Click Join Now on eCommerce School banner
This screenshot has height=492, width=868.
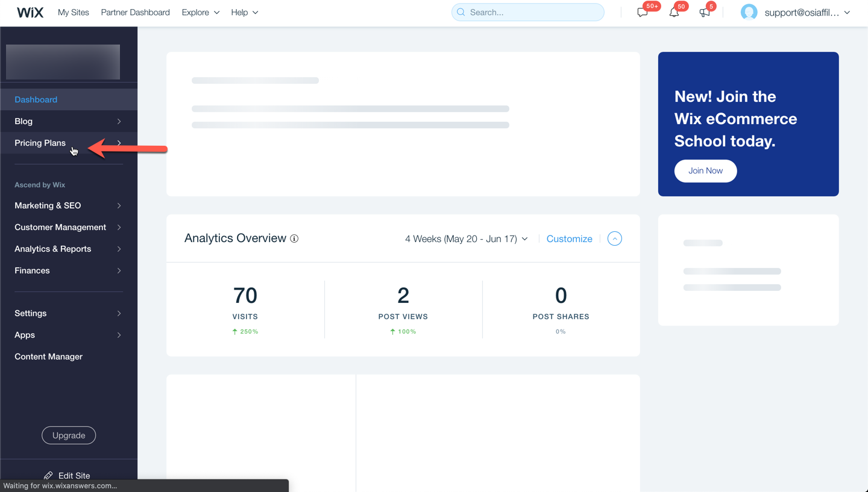point(705,171)
